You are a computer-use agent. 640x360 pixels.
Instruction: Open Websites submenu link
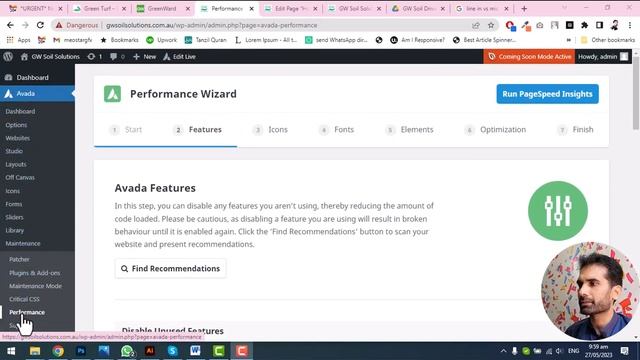pyautogui.click(x=18, y=138)
